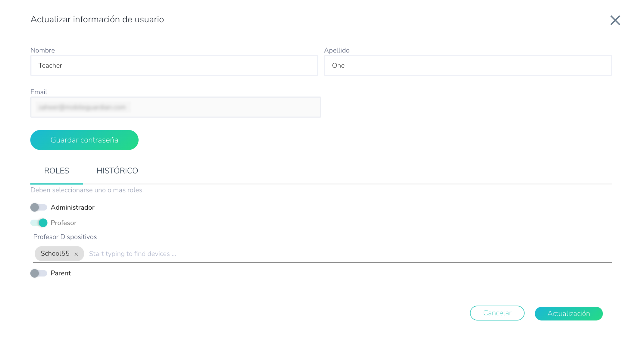Turn on the Parent role switch
This screenshot has width=644, height=337.
pyautogui.click(x=39, y=273)
